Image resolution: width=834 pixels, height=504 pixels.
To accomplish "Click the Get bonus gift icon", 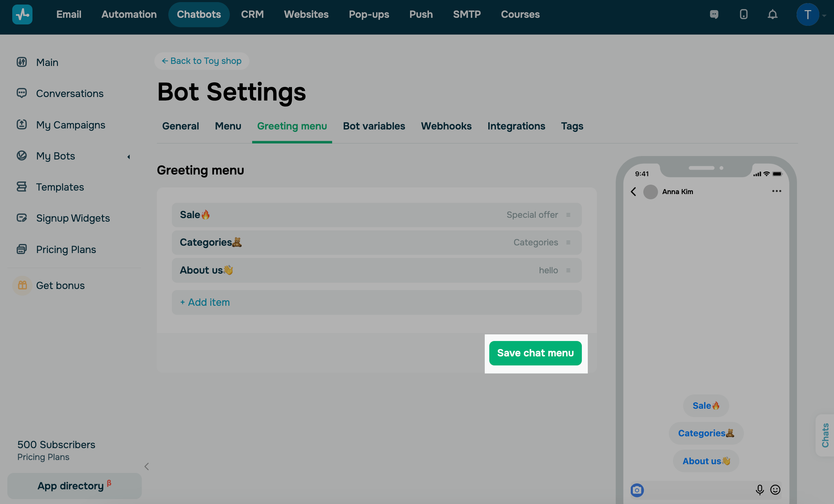I will [22, 285].
